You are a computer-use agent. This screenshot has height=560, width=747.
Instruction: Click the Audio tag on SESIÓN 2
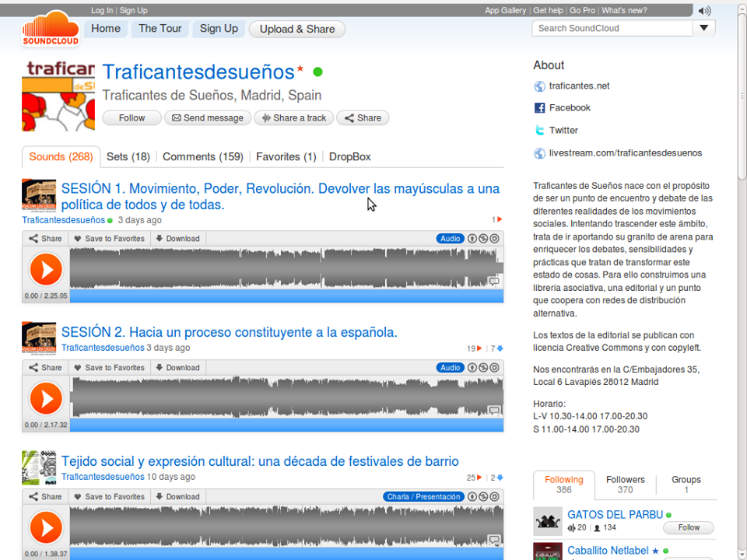pyautogui.click(x=451, y=368)
